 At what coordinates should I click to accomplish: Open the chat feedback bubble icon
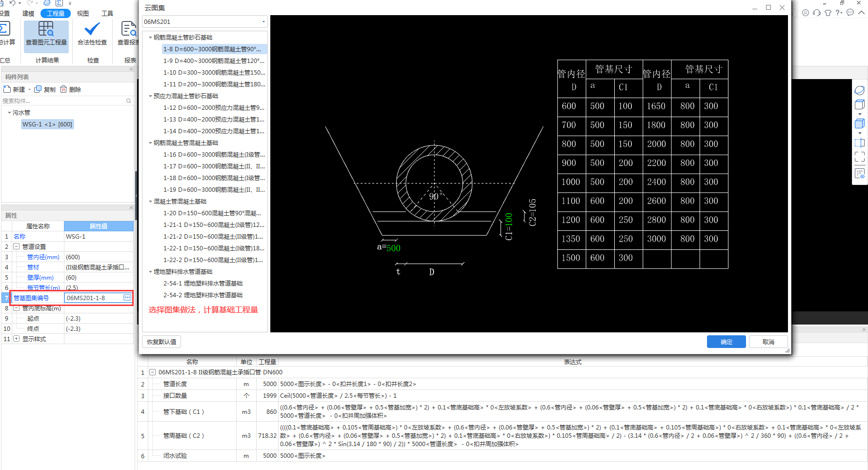click(850, 13)
